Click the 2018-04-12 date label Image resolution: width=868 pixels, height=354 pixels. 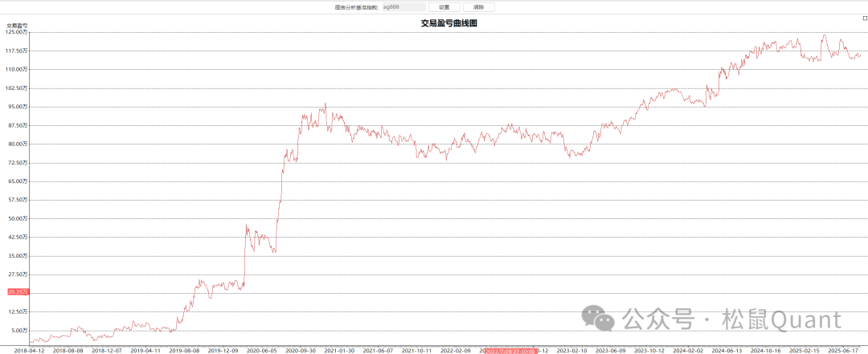click(x=30, y=351)
